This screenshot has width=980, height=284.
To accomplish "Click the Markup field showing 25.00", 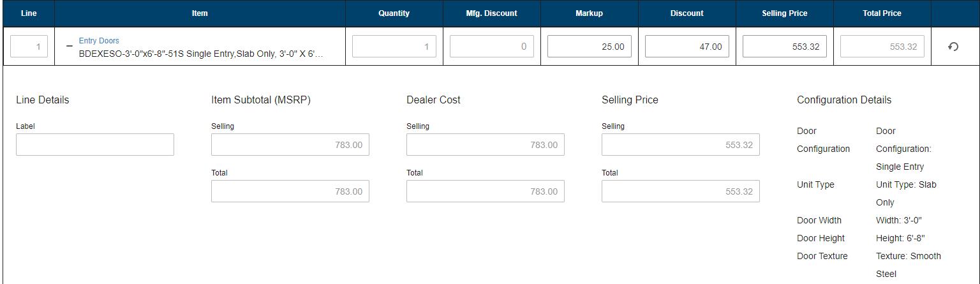I will click(590, 47).
